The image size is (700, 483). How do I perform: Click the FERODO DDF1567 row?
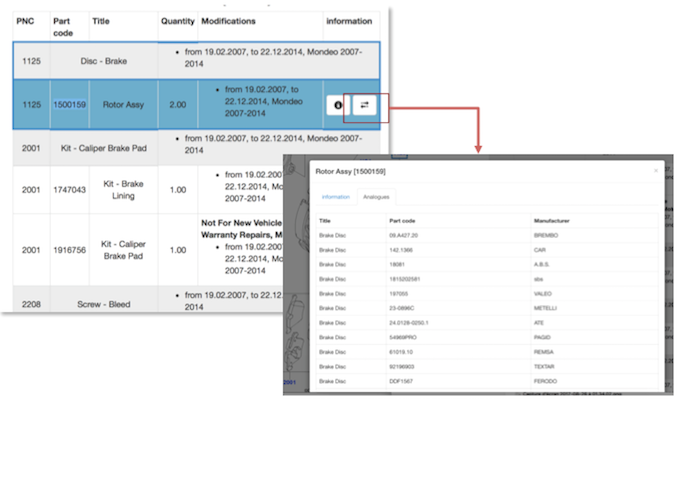coord(487,381)
